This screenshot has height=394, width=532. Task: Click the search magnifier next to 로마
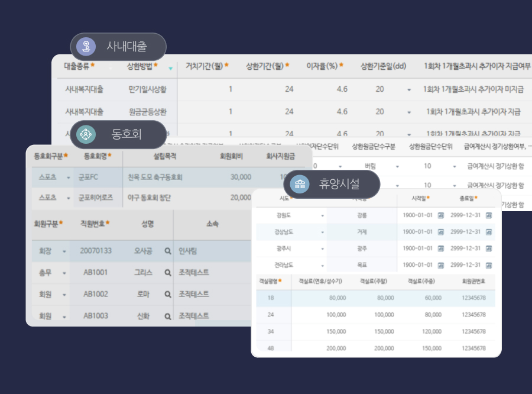click(x=168, y=295)
